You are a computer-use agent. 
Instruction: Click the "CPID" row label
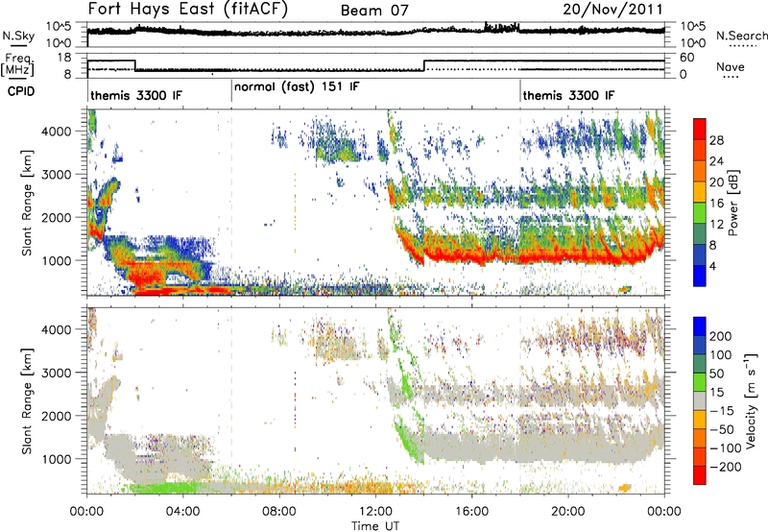pyautogui.click(x=21, y=91)
